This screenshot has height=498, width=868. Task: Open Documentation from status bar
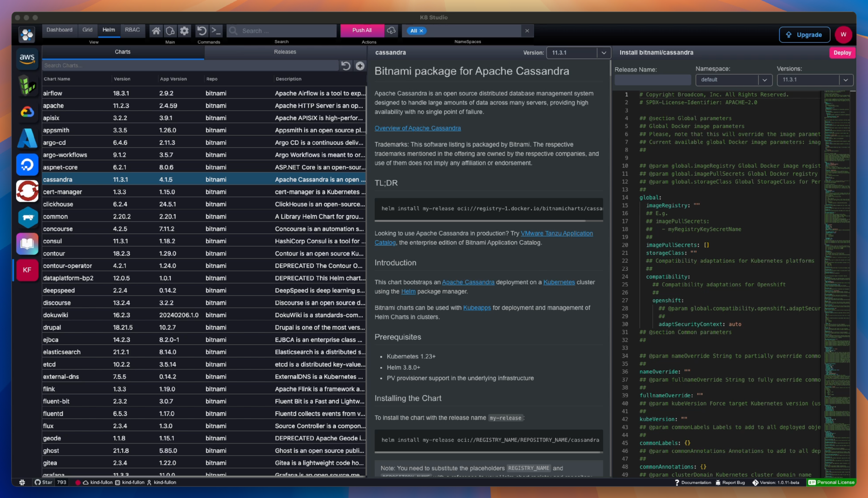click(693, 482)
